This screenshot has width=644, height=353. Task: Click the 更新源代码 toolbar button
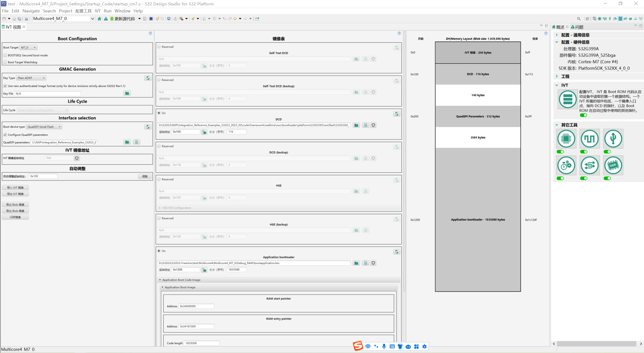122,19
